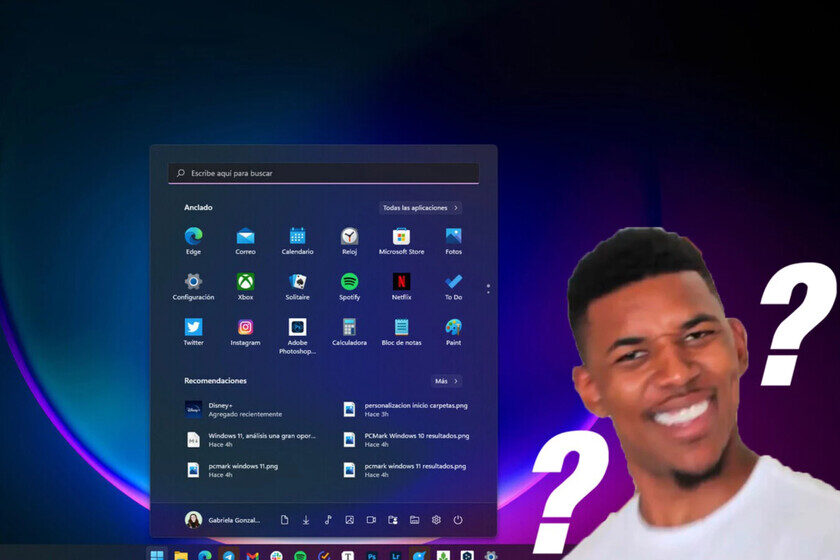Click the Power button icon

458,520
